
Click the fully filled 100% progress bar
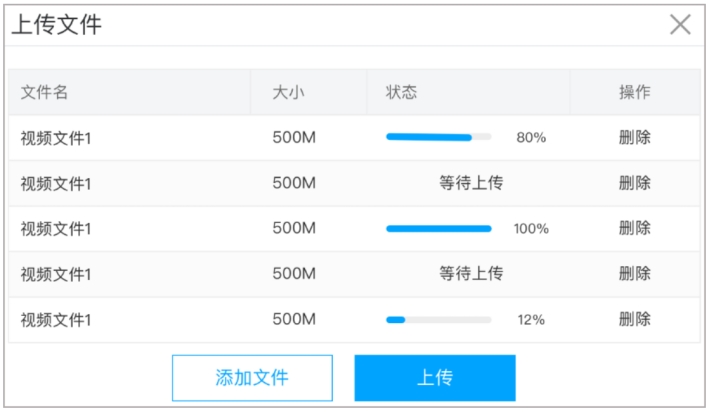click(439, 228)
